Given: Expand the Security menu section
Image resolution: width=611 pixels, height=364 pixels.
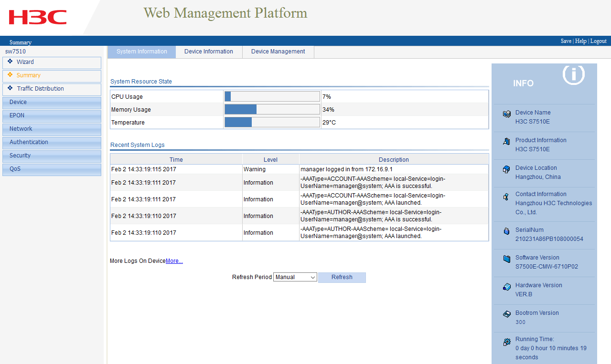Looking at the screenshot, I should point(52,156).
